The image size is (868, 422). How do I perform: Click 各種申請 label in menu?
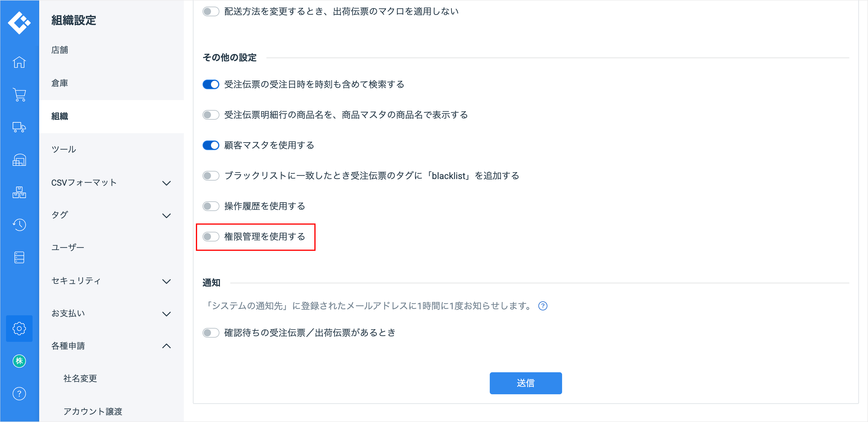point(68,346)
